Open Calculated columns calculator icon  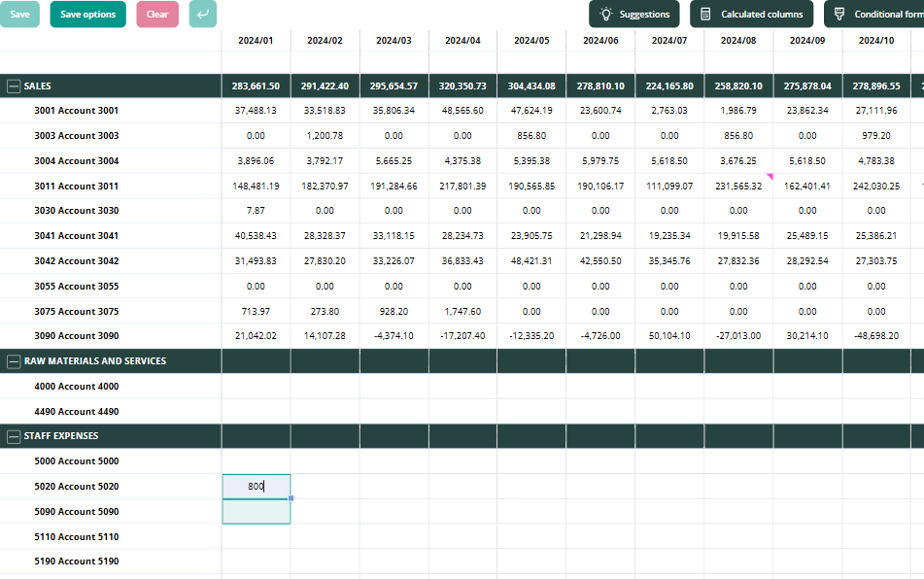pos(751,15)
